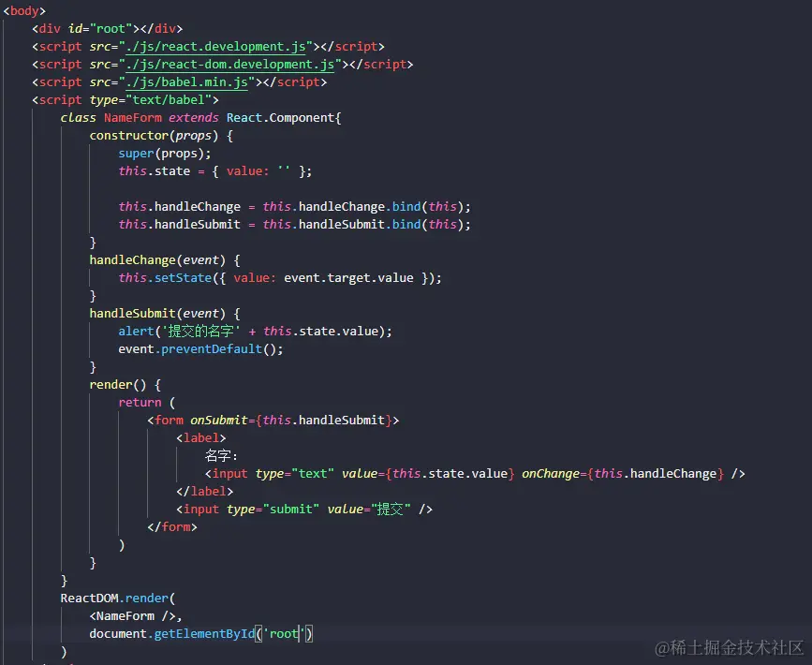Click the render() method definition in the class
The height and width of the screenshot is (665, 812).
[x=118, y=384]
